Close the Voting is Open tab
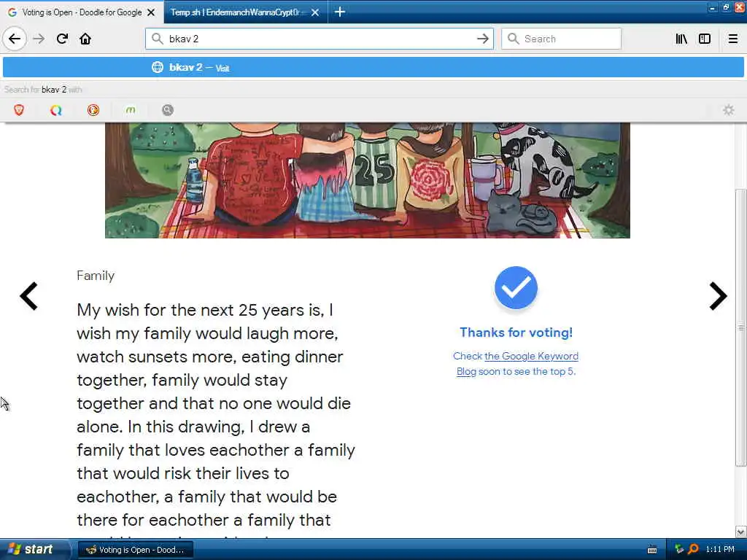 (151, 12)
